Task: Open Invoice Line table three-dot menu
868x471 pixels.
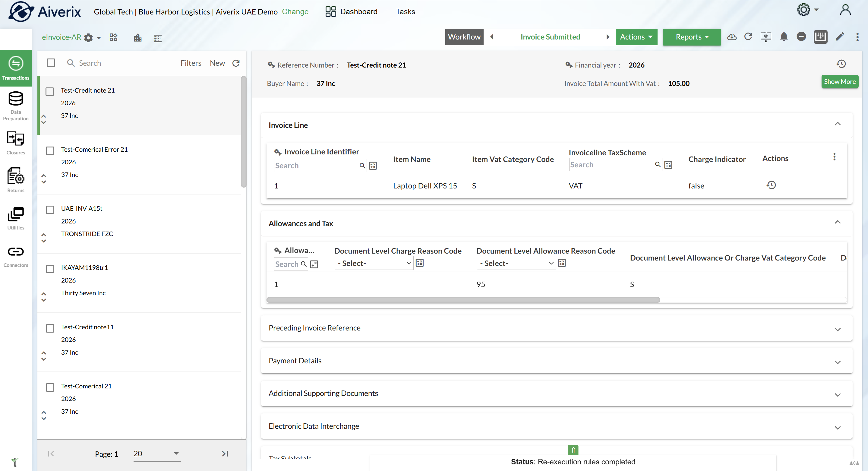Action: pos(834,157)
